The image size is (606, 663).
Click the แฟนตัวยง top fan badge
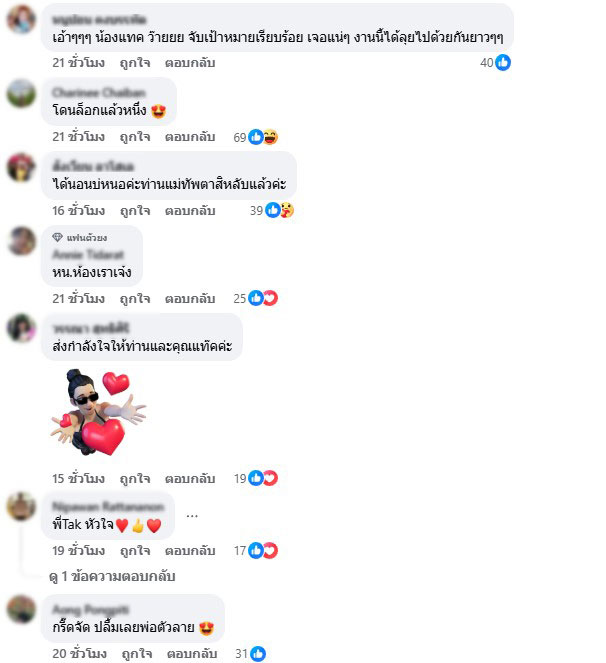(80, 238)
